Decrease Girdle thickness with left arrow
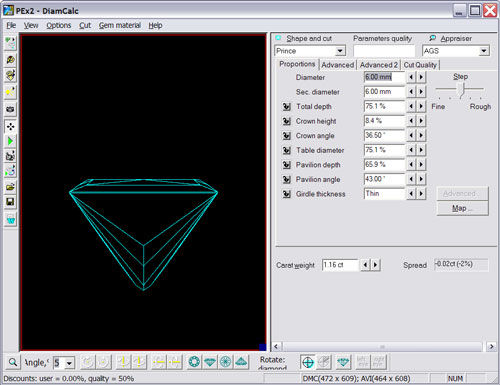This screenshot has width=500, height=385. tap(411, 194)
